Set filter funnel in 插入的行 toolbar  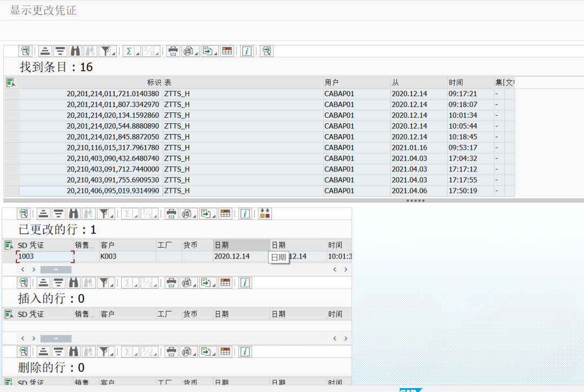coord(104,283)
